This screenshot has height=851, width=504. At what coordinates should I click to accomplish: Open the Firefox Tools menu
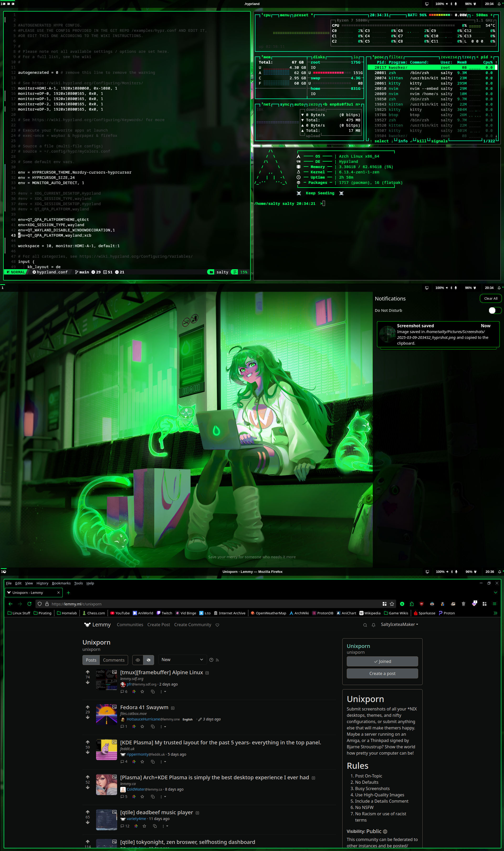click(x=78, y=583)
